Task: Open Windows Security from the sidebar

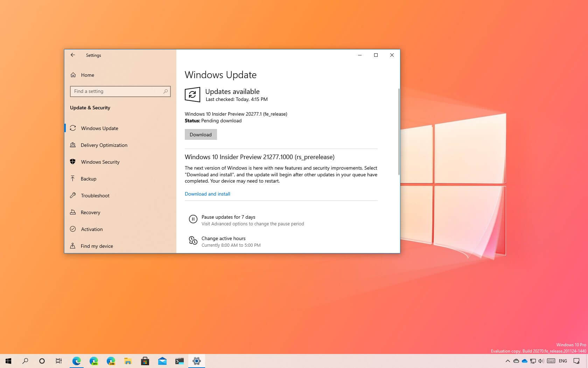Action: tap(100, 162)
